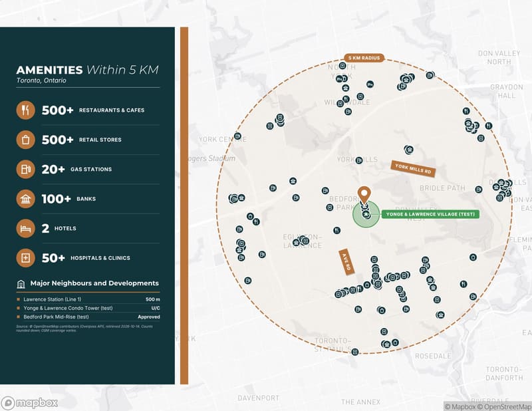532x411 pixels.
Task: Click Yonge & Lawrence Condo Tower (test) row
Action: pyautogui.click(x=88, y=308)
